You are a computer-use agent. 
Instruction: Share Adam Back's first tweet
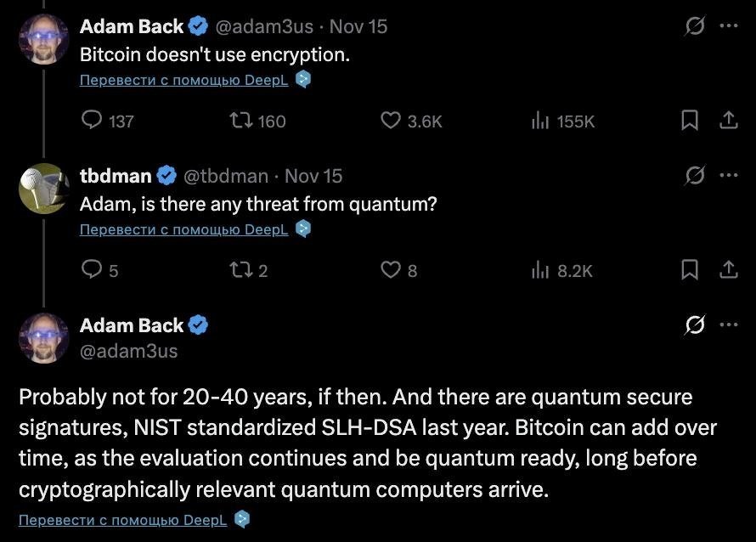click(728, 121)
